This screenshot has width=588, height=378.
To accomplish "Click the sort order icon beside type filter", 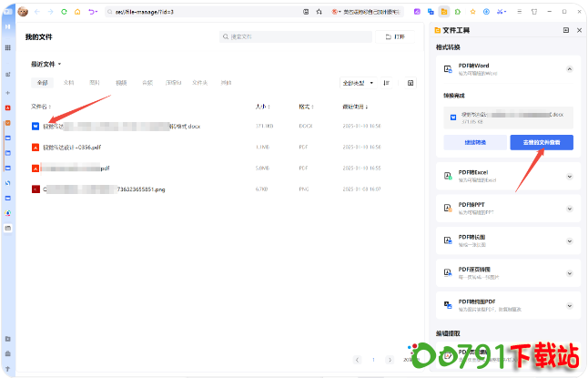I will [x=387, y=83].
